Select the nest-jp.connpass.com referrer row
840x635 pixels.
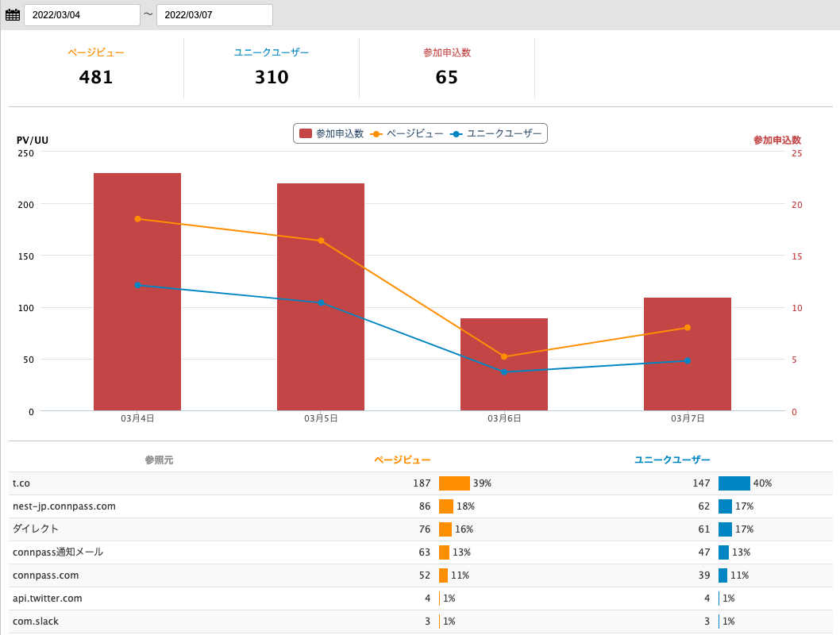421,506
